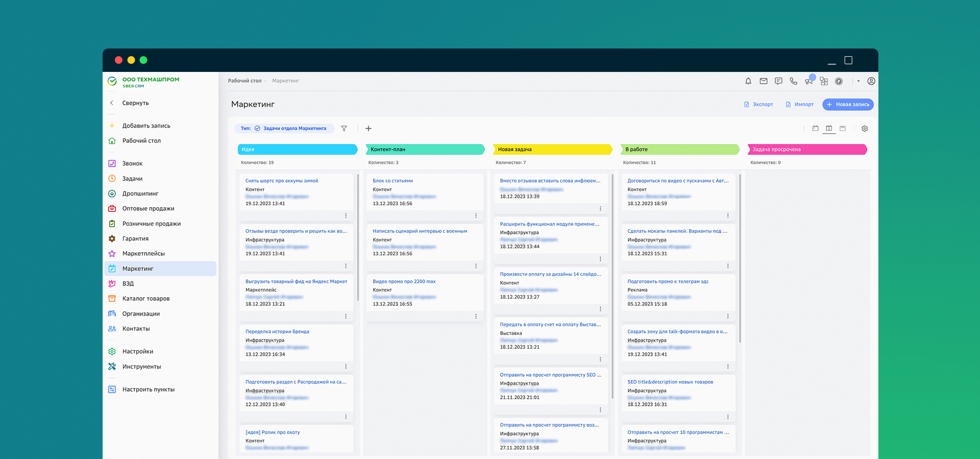The height and width of the screenshot is (459, 980).
Task: Open card Видео промо про 2200 max
Action: pos(404,282)
